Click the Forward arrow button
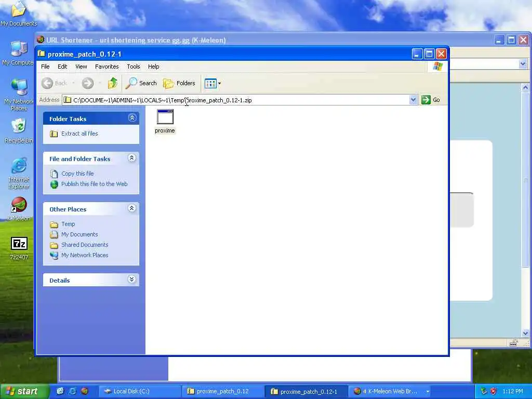Viewport: 532px width, 399px height. click(x=87, y=83)
